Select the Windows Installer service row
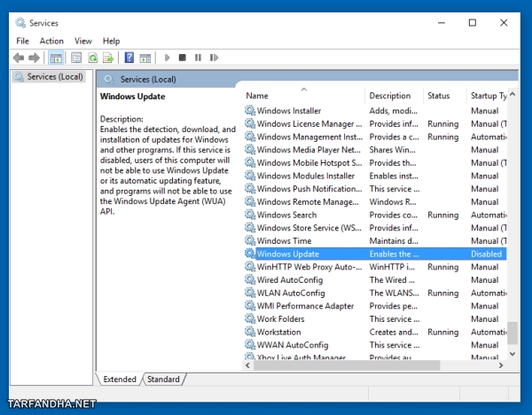This screenshot has height=415, width=532. tap(375, 110)
